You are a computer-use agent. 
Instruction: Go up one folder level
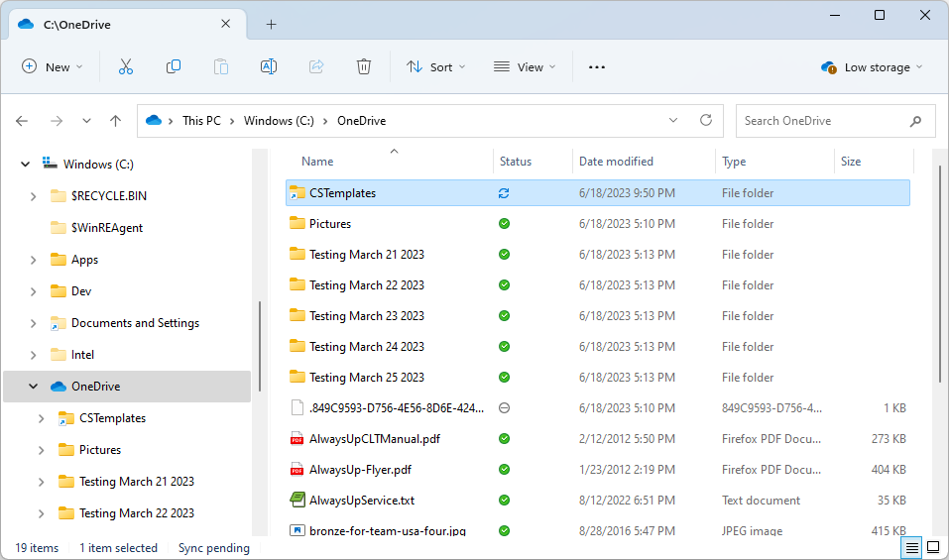pyautogui.click(x=115, y=121)
